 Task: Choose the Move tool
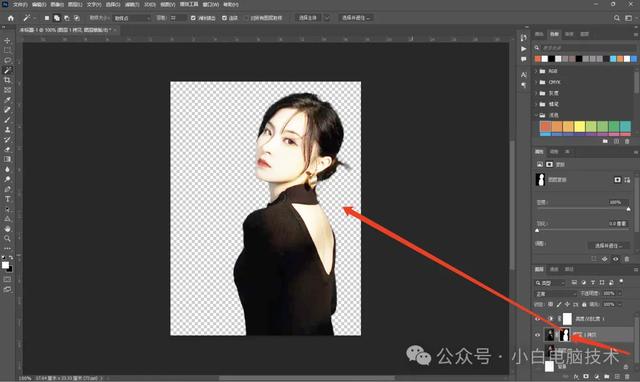tap(7, 40)
